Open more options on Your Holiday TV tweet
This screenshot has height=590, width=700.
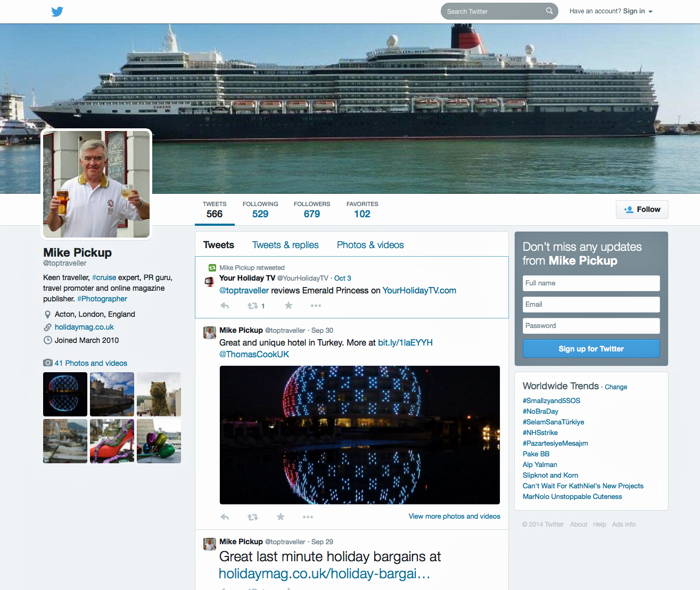316,306
